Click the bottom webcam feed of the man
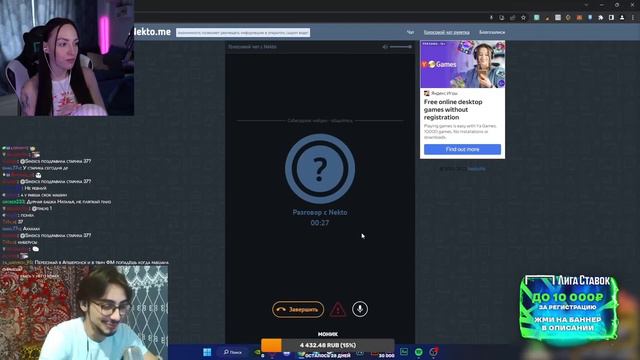 point(84,313)
